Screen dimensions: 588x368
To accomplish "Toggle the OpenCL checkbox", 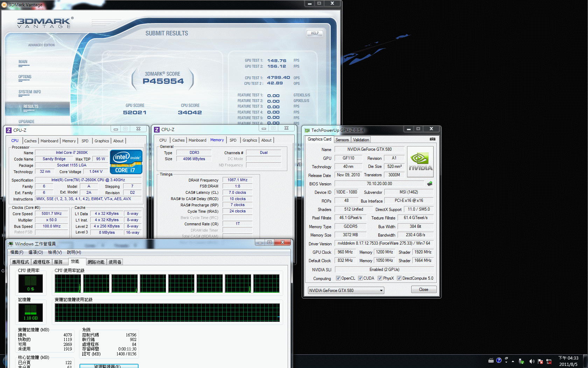I will (x=338, y=278).
